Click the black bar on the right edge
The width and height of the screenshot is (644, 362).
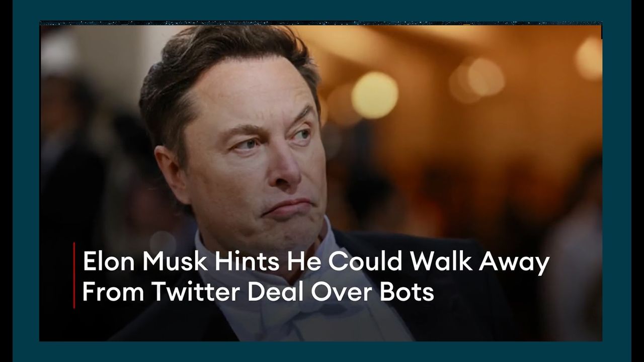click(x=637, y=181)
